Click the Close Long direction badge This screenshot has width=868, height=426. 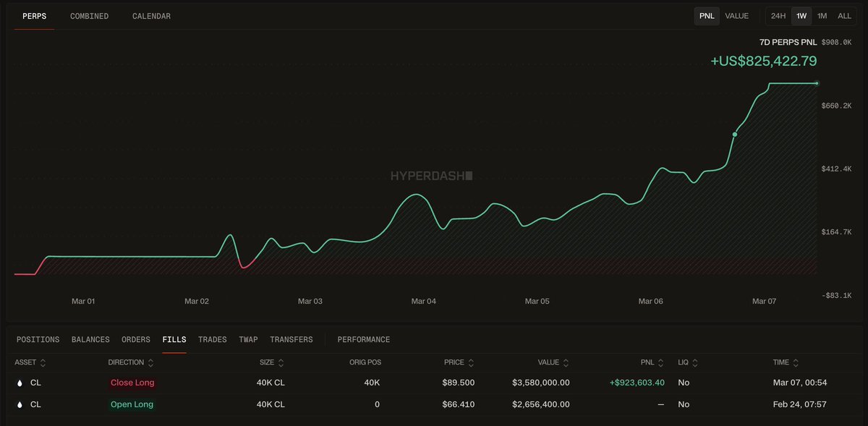coord(132,383)
